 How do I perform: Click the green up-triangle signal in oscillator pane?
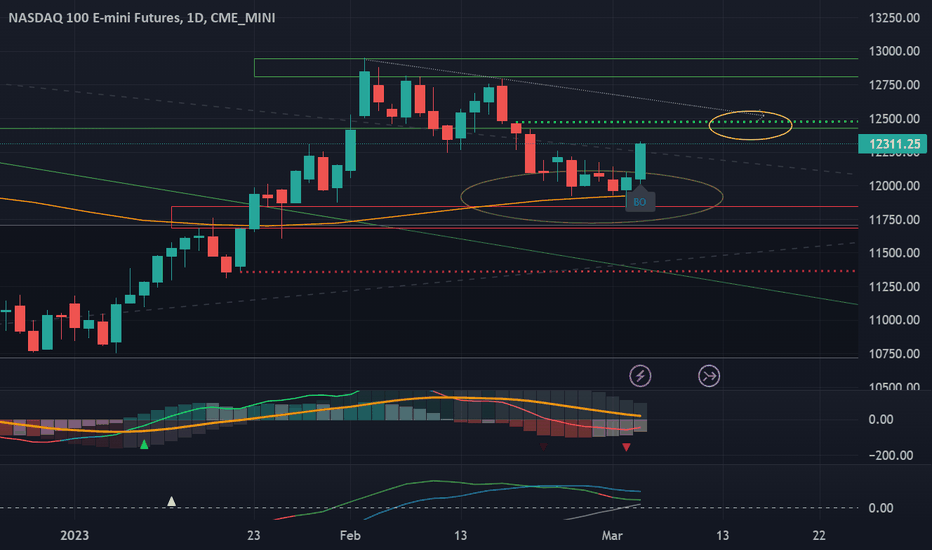pos(144,444)
